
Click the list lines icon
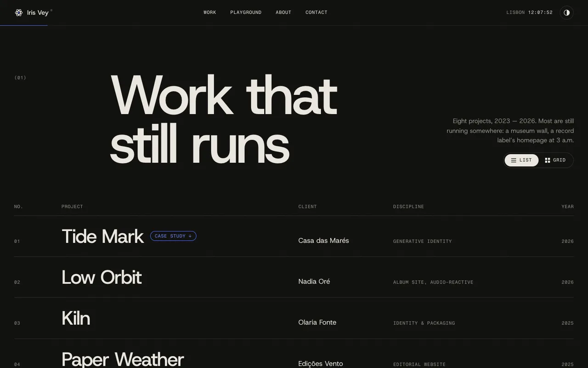click(x=514, y=160)
